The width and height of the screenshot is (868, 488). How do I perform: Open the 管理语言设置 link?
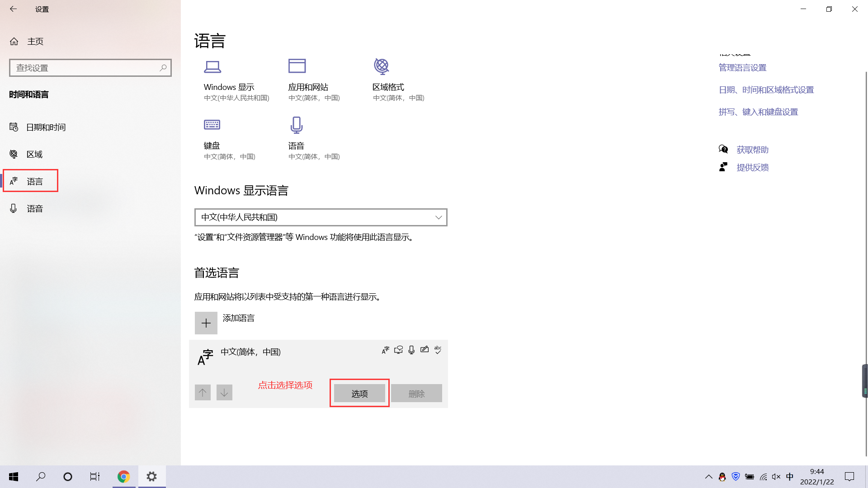742,68
